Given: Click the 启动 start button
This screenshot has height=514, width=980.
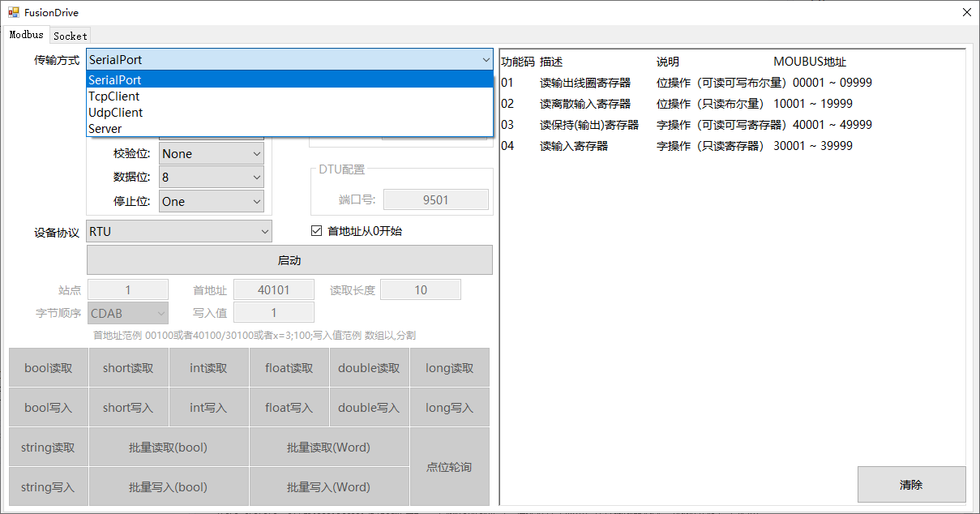Looking at the screenshot, I should click(289, 260).
